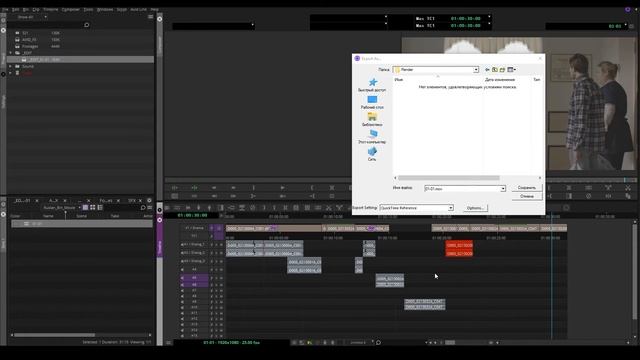Click the Clear marks X button under monitor
This screenshot has height=360, width=640.
pyautogui.click(x=331, y=188)
